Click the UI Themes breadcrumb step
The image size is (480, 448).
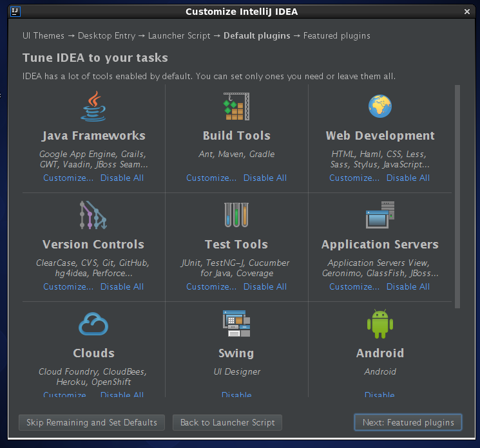click(43, 36)
